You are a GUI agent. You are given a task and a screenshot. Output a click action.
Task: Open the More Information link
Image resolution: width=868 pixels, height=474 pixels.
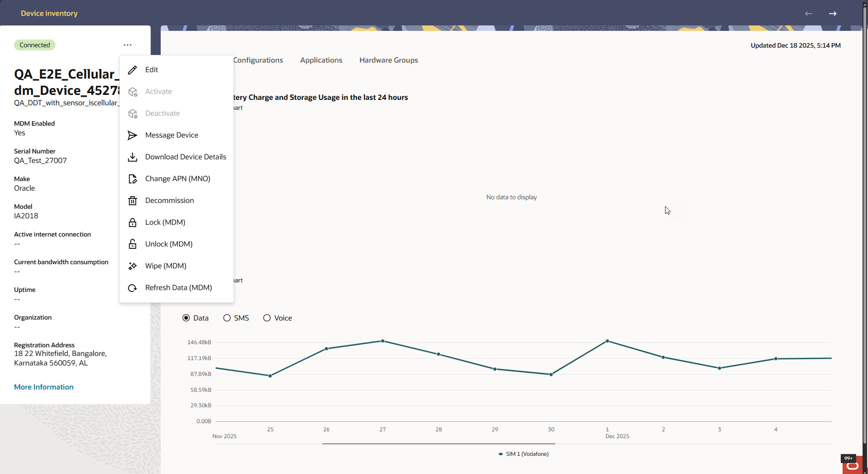[44, 387]
